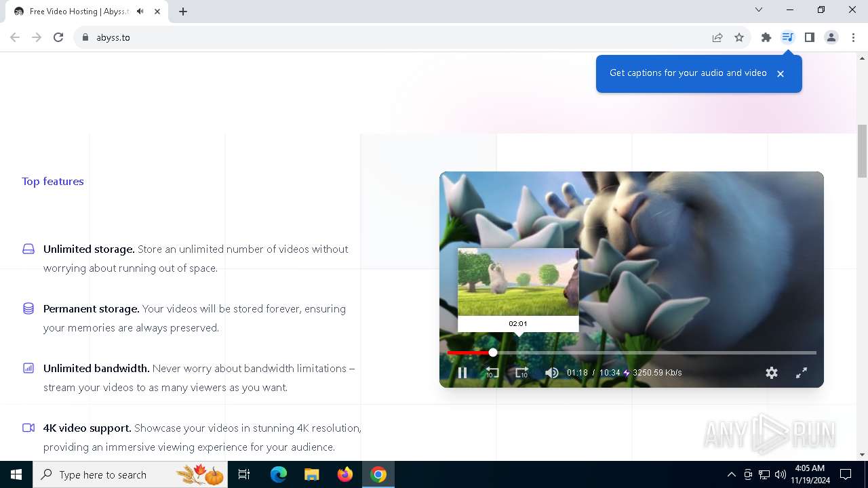The height and width of the screenshot is (488, 868).
Task: Rewind the video 10 seconds
Action: [492, 373]
